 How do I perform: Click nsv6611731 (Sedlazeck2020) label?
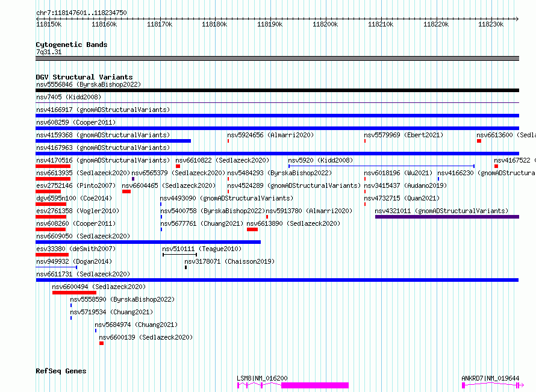[x=83, y=274]
